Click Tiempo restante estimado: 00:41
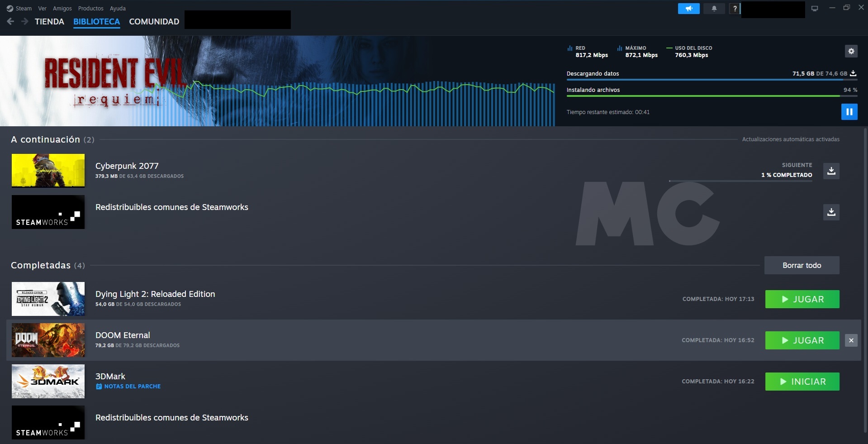This screenshot has height=444, width=868. click(608, 112)
